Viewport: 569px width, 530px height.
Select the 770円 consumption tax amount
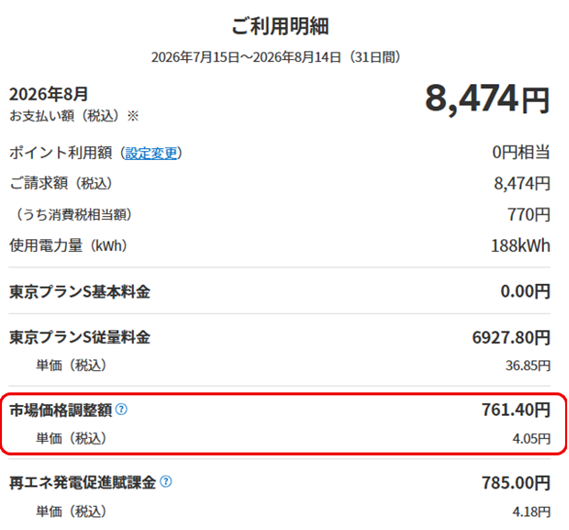click(x=529, y=214)
